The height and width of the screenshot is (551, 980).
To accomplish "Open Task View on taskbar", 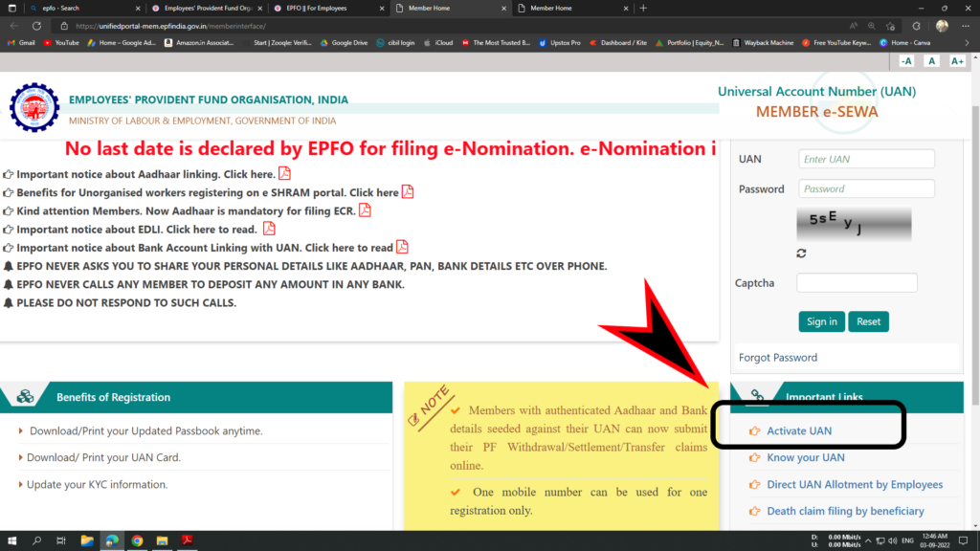I will (60, 540).
